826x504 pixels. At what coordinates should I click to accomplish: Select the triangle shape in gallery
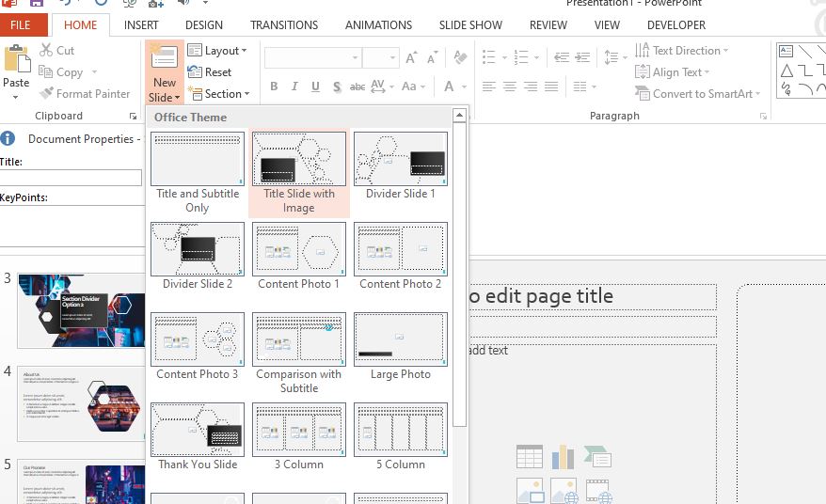[x=786, y=71]
